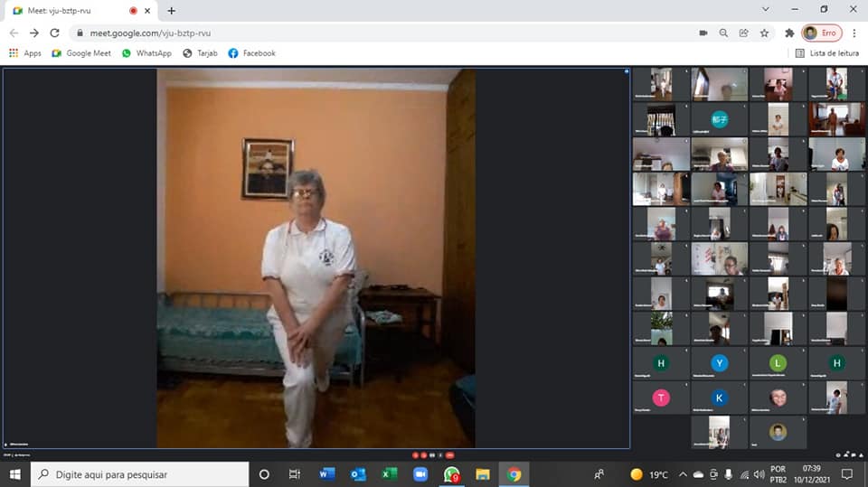Open Microsoft Word from the taskbar
Viewport: 868px width, 487px height.
click(326, 474)
